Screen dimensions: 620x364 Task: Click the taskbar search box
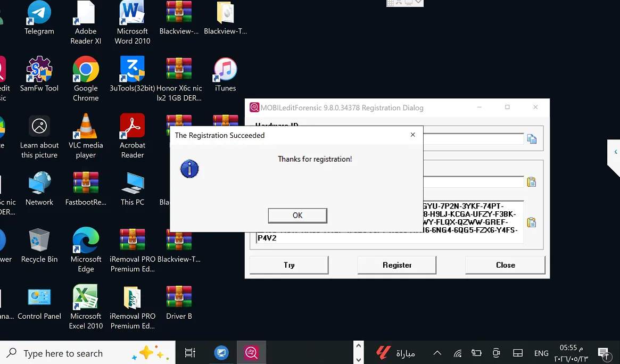coord(87,352)
